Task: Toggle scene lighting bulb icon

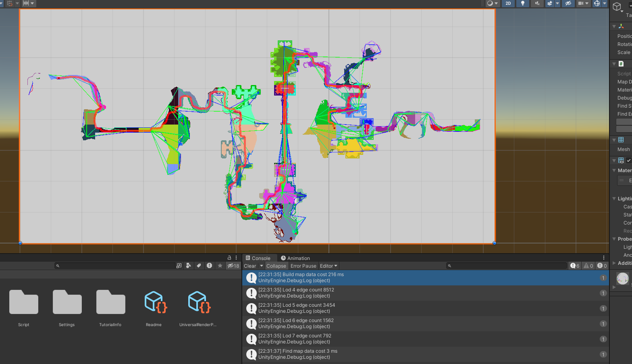Action: [x=523, y=3]
